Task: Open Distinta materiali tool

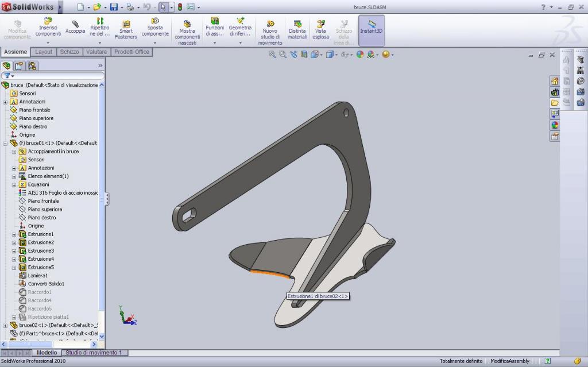Action: coord(297,30)
